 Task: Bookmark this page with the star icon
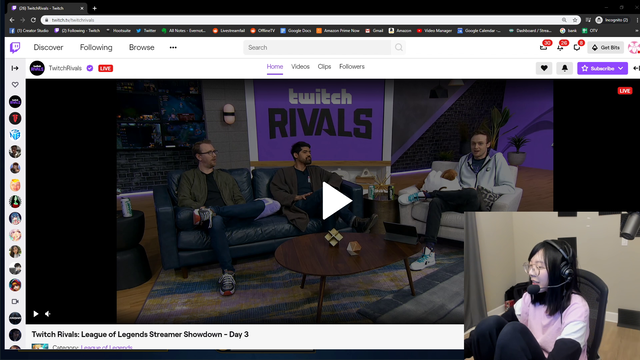(575, 20)
